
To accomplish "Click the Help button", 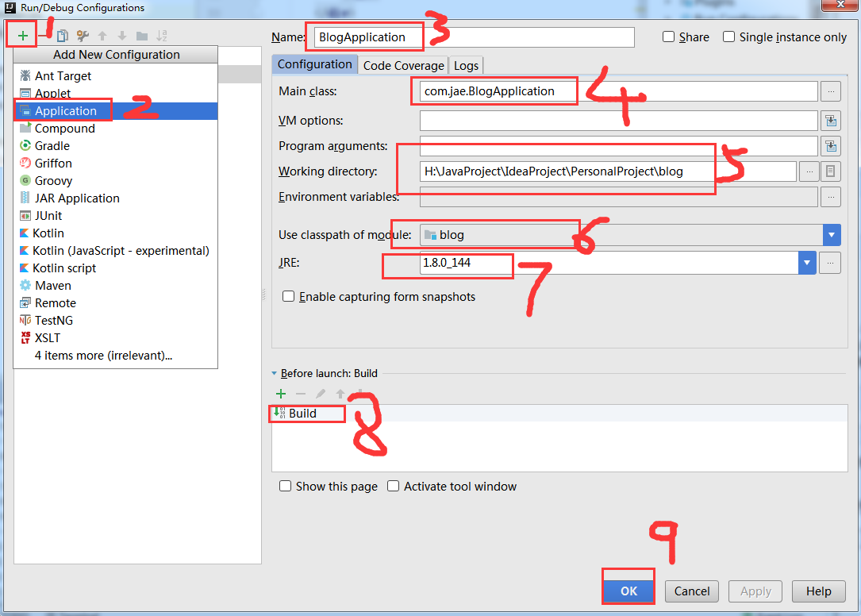I will pos(818,591).
